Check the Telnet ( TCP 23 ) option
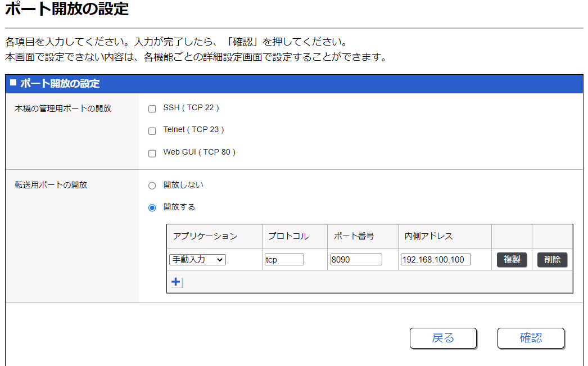 coord(152,130)
